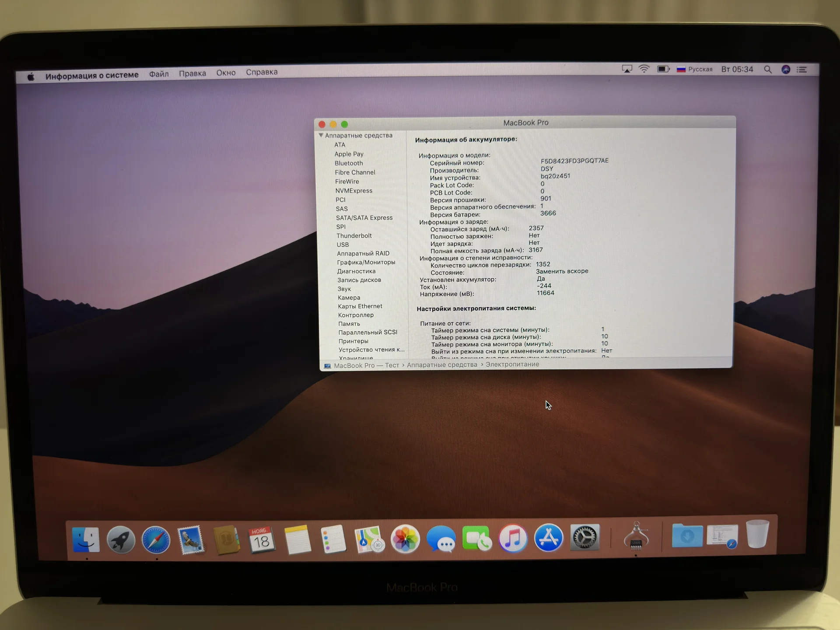This screenshot has width=840, height=630.
Task: Open the Apple menu icon
Action: (31, 77)
